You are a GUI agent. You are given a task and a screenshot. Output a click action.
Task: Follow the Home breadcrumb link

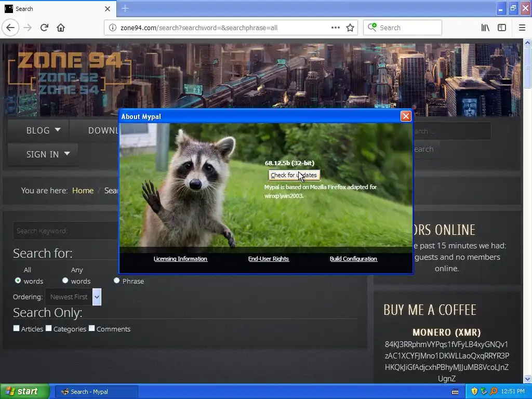pos(83,190)
